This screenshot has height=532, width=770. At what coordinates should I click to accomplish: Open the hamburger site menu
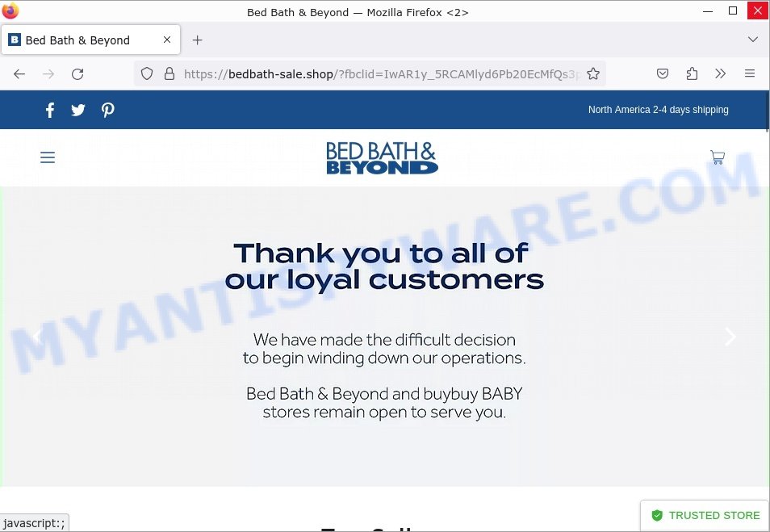pyautogui.click(x=48, y=157)
